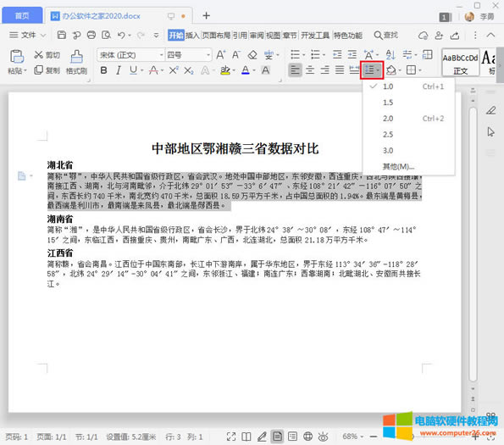Click the sort A-Z icon
Screen dimensions: 504x445
390,55
